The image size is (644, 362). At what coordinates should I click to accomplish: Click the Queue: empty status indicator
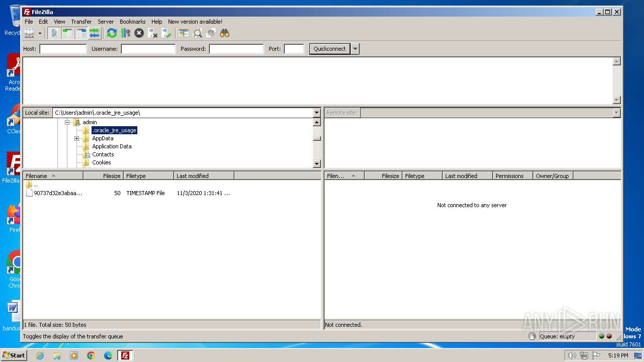pos(567,336)
